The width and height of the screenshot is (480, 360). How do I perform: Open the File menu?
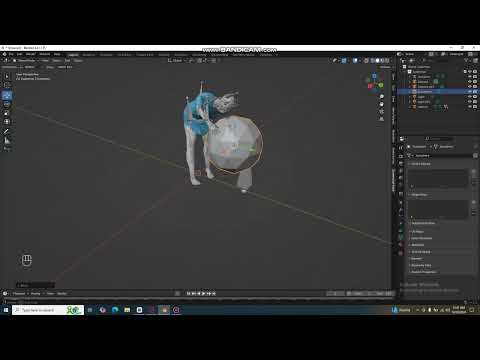(x=11, y=54)
